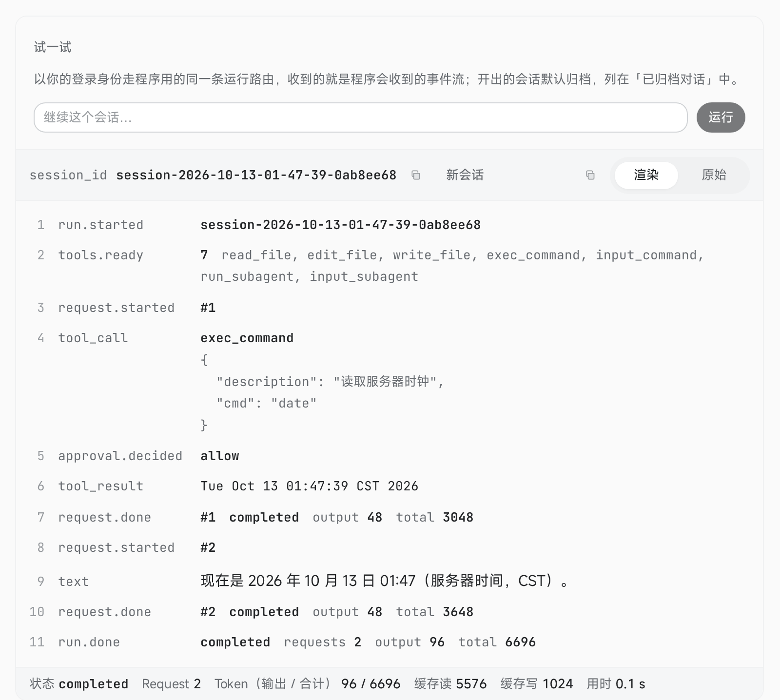Select the 现在是 2026 年 10 月 13 日 reply text

384,581
